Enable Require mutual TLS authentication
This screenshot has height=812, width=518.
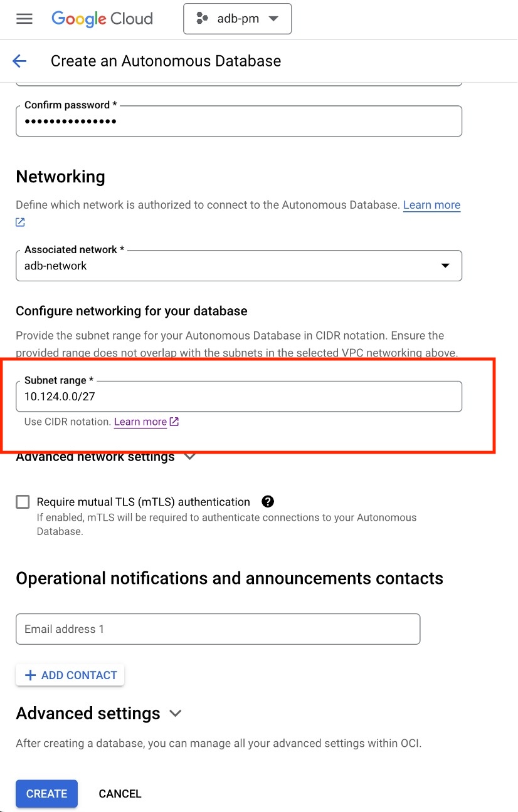point(23,501)
